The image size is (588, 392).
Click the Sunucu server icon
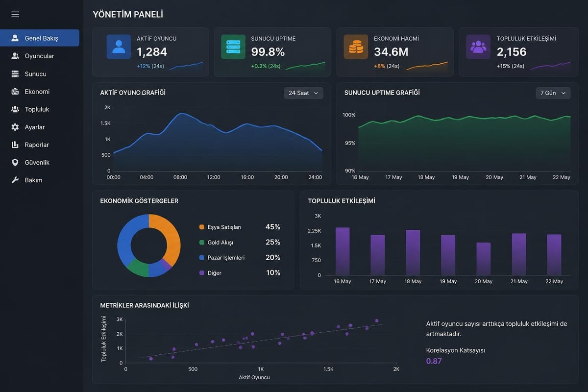[x=15, y=73]
